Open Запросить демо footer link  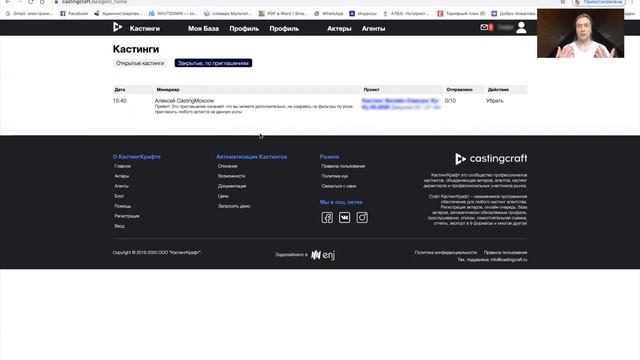(234, 206)
